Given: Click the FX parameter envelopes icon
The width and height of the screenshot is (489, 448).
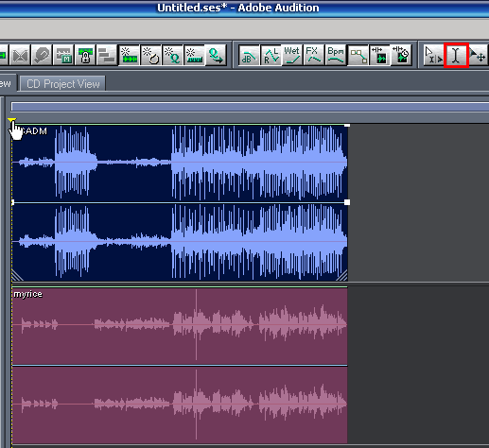Looking at the screenshot, I should click(x=313, y=55).
